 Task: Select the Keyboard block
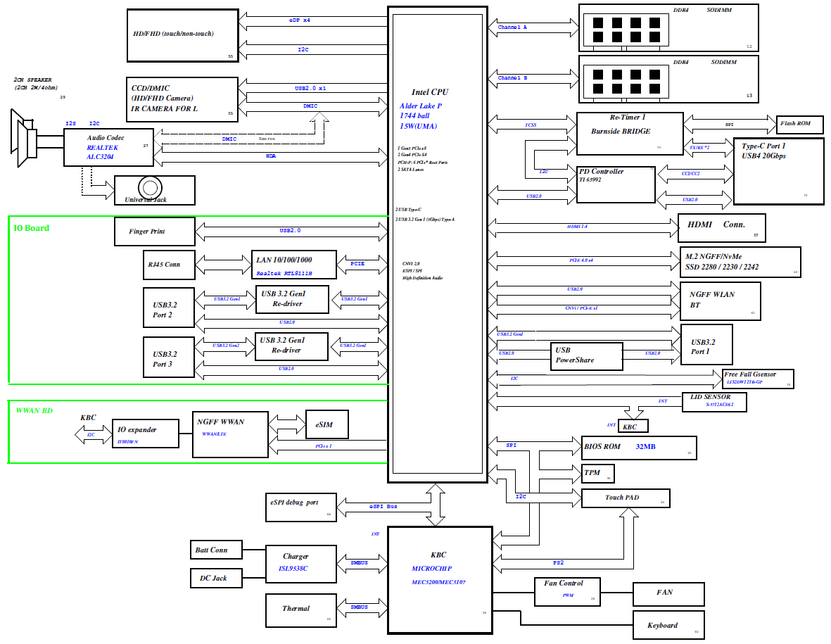tap(669, 625)
